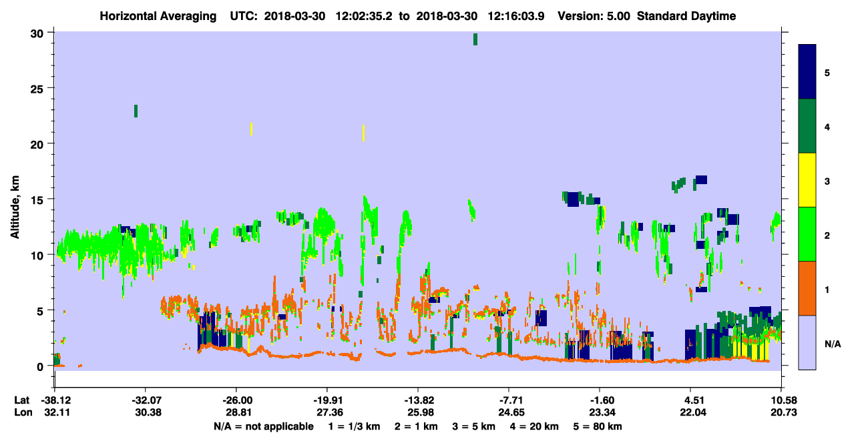
Task: Click the dark green feature near 30 km altitude
Action: click(475, 39)
